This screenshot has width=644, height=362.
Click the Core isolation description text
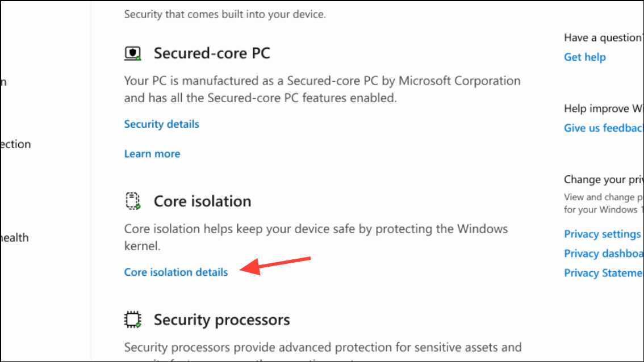(316, 237)
